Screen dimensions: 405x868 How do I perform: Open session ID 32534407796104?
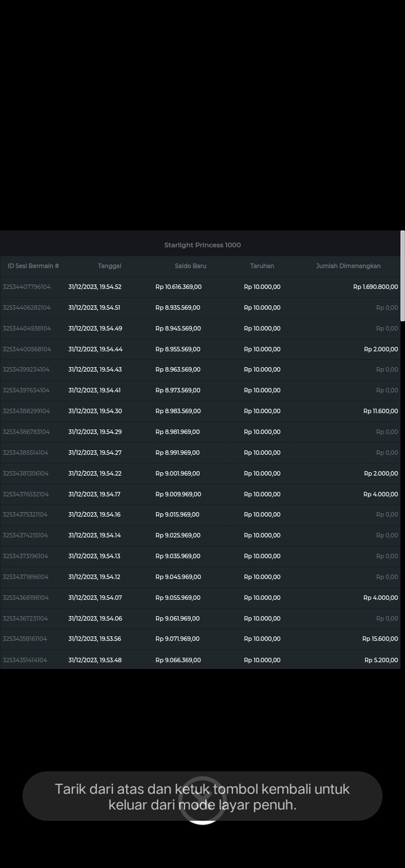pyautogui.click(x=26, y=287)
